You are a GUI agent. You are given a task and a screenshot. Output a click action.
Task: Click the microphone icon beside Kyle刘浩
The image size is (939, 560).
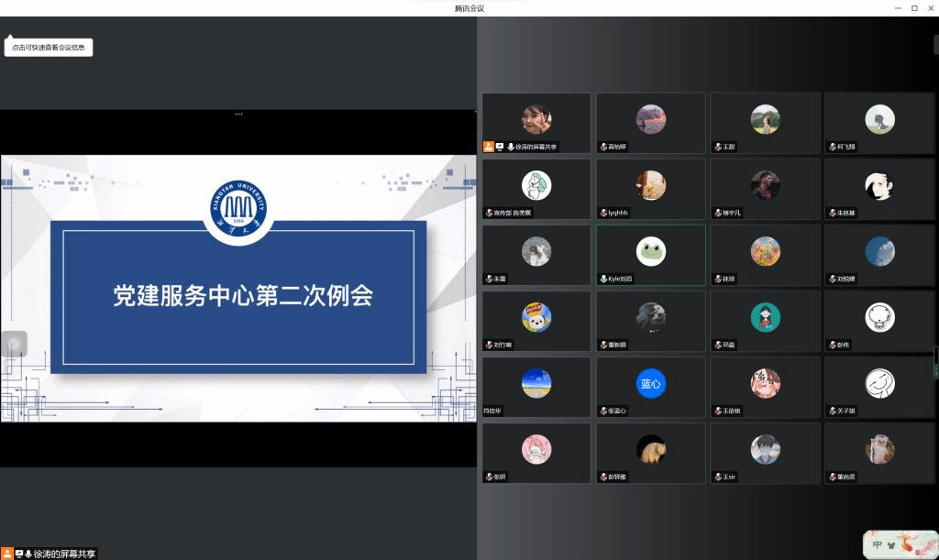click(x=602, y=279)
